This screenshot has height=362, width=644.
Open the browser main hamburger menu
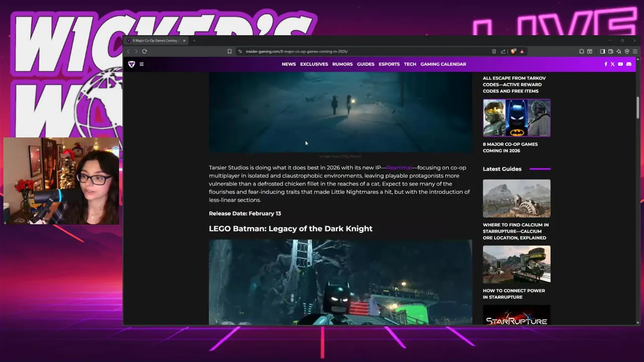pos(635,51)
